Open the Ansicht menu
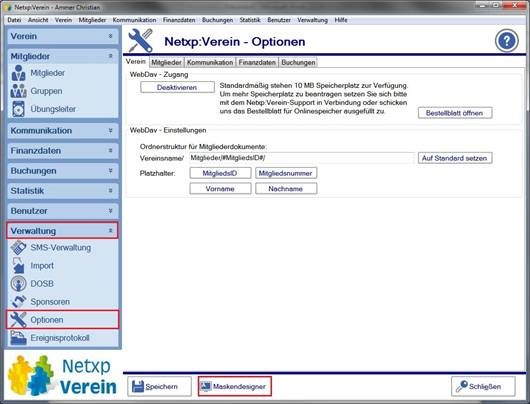Viewport: 530px width, 404px height. pos(38,20)
